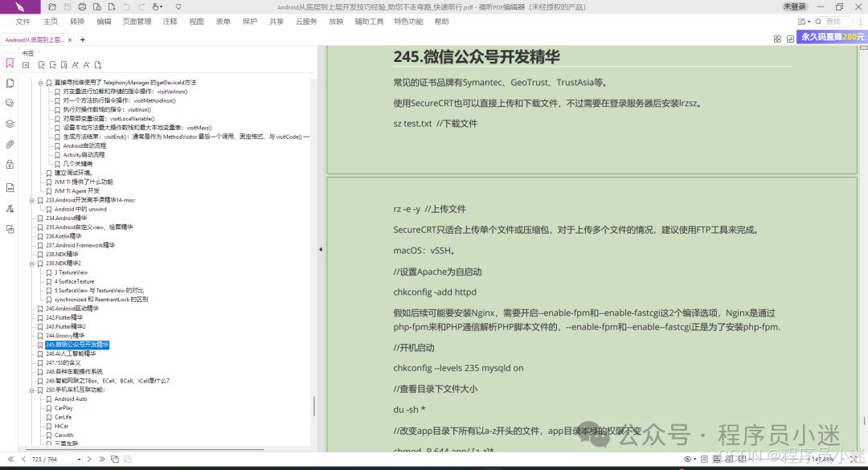Collapse the 250.手机车机互联功能 bookmark node

pyautogui.click(x=31, y=390)
